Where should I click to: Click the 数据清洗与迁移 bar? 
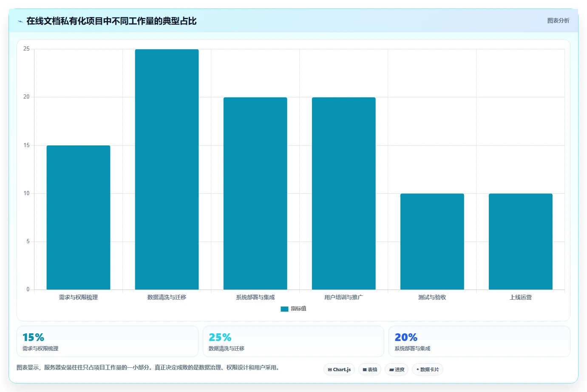(x=167, y=169)
